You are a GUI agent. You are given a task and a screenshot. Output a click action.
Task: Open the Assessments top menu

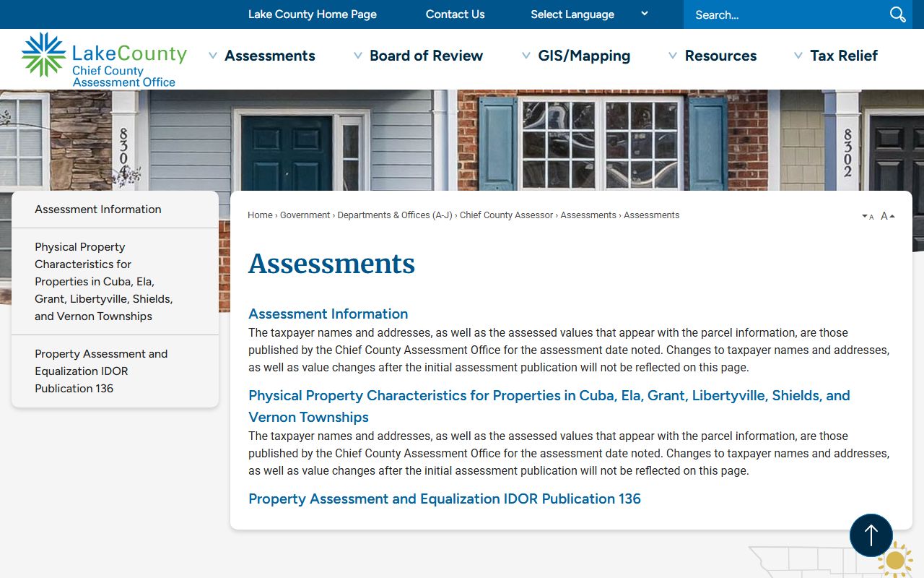click(270, 56)
